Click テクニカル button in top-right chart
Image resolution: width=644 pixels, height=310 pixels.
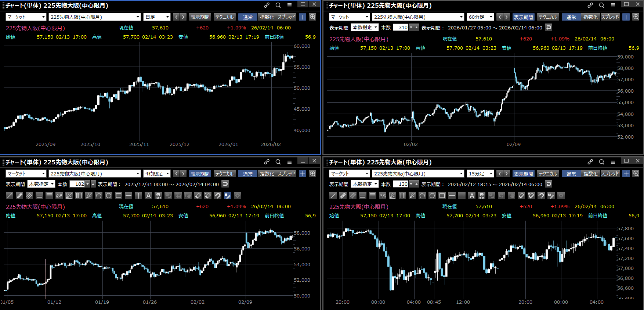(x=547, y=17)
